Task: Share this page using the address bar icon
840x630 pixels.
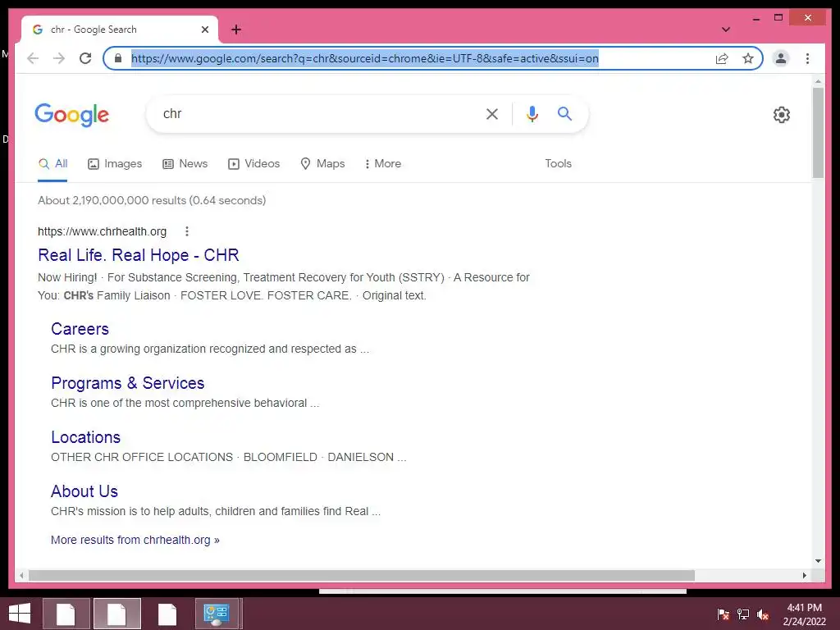Action: (x=722, y=58)
